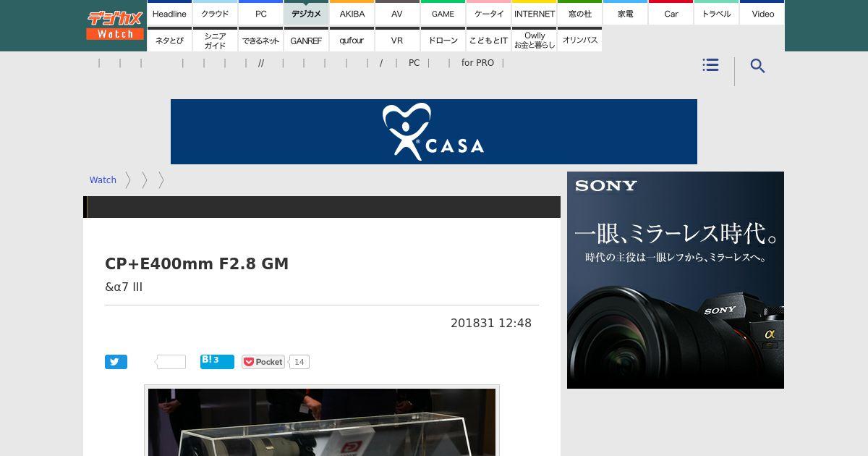The width and height of the screenshot is (868, 456).
Task: Open the Headline tab
Action: 169,13
